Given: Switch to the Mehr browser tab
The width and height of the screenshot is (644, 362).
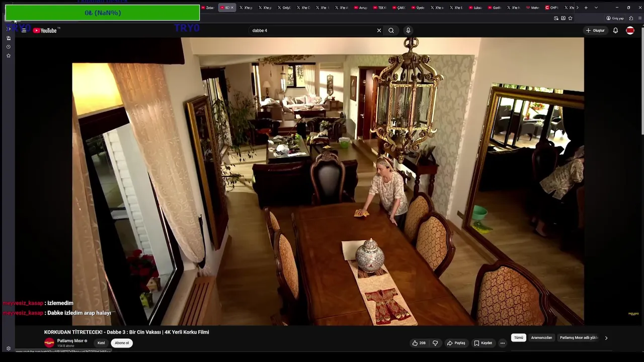Looking at the screenshot, I should [533, 8].
